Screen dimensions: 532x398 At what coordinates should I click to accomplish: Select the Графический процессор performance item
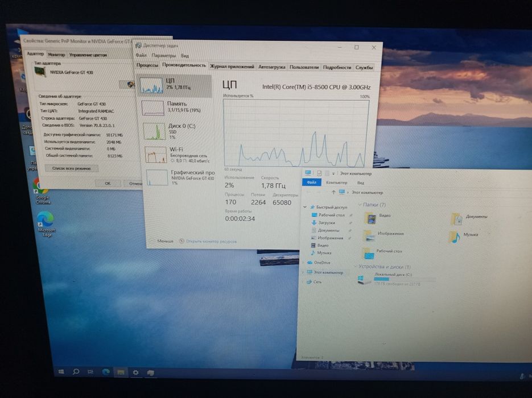179,177
